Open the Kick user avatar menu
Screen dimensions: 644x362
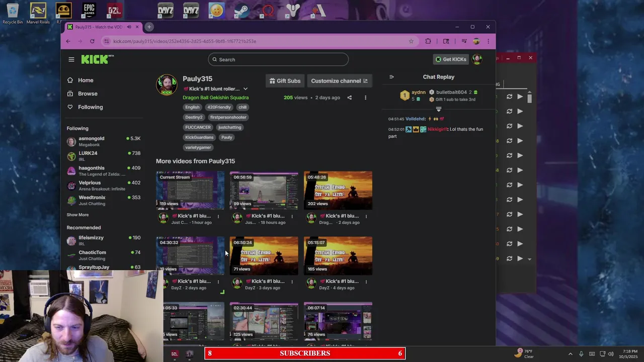477,59
